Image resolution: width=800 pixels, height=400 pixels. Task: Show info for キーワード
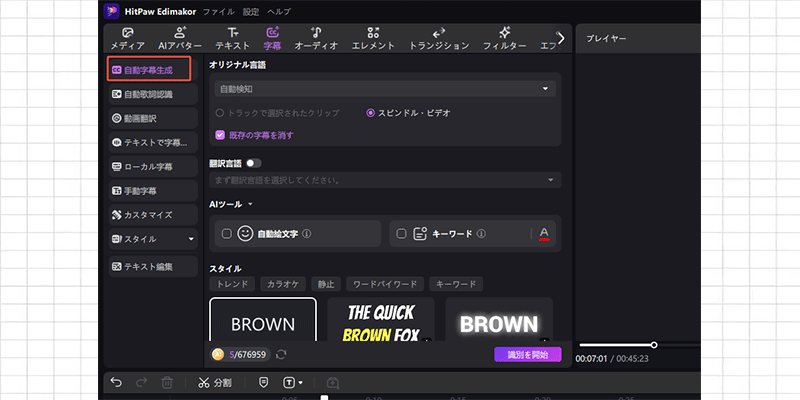pyautogui.click(x=481, y=234)
